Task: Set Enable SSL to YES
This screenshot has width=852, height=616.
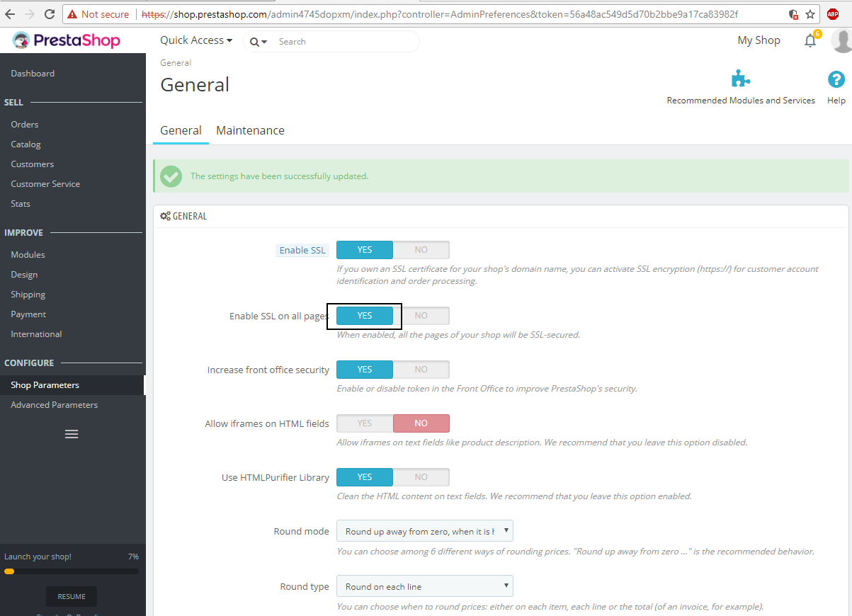Action: click(x=365, y=250)
